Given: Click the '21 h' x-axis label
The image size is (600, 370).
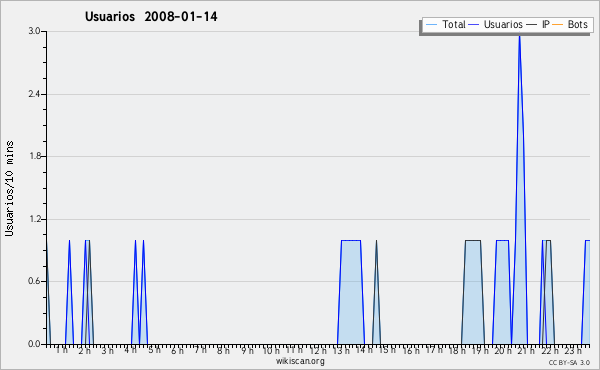Looking at the screenshot, I should coord(527,350).
